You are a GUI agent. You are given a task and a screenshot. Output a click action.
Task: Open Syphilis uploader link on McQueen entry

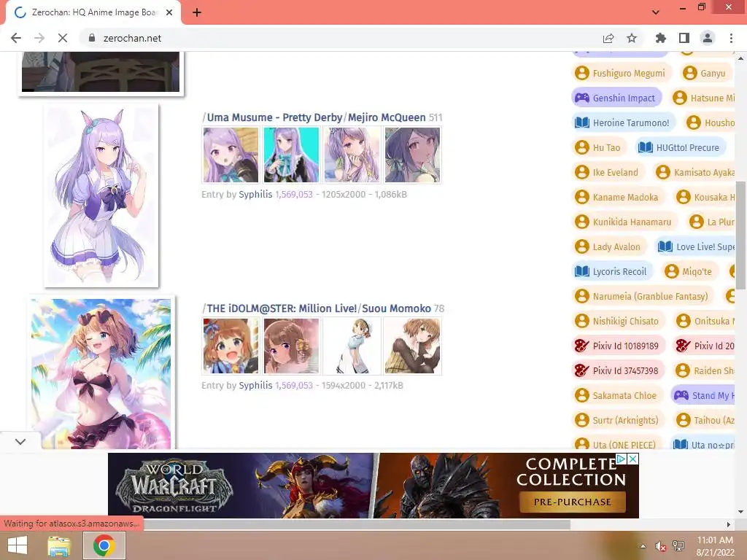(x=255, y=194)
